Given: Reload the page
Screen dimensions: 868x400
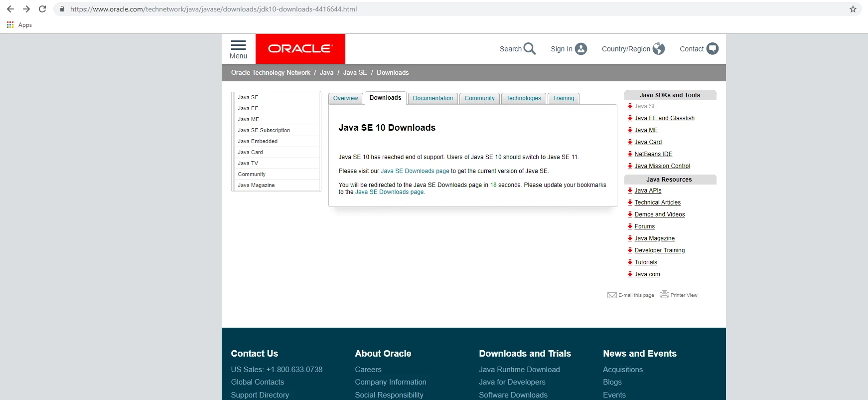Looking at the screenshot, I should tap(42, 9).
